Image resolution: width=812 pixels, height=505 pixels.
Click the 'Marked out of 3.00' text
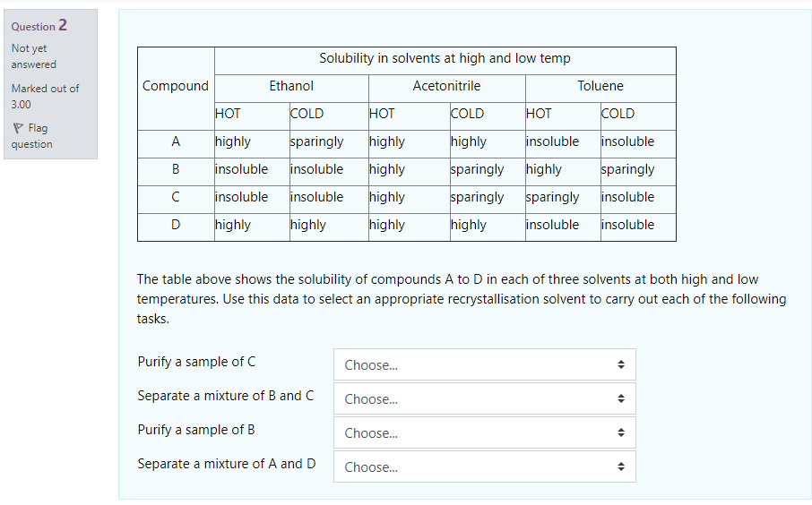pos(45,96)
